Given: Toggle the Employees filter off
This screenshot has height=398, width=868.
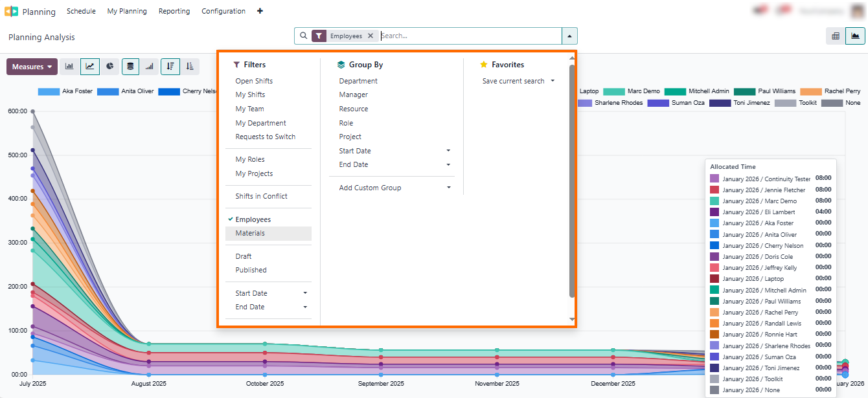Looking at the screenshot, I should coord(253,219).
